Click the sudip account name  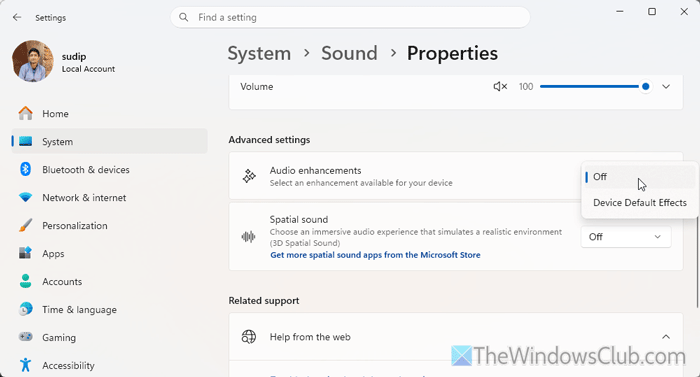coord(74,57)
